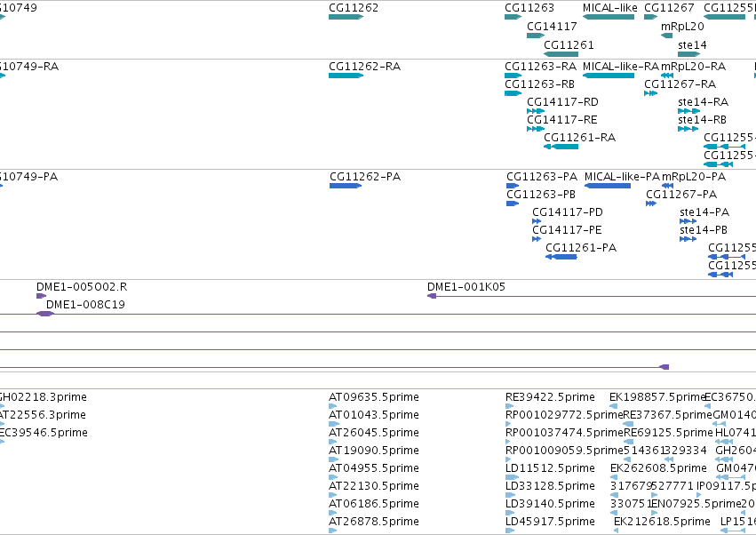Open the ste14-RB transcript label
This screenshot has width=756, height=535.
(x=702, y=120)
